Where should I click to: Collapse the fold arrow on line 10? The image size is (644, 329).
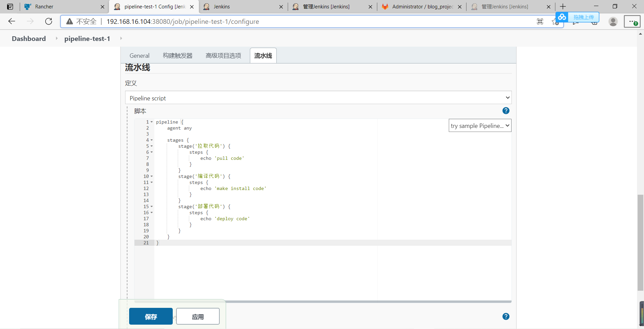click(x=152, y=176)
